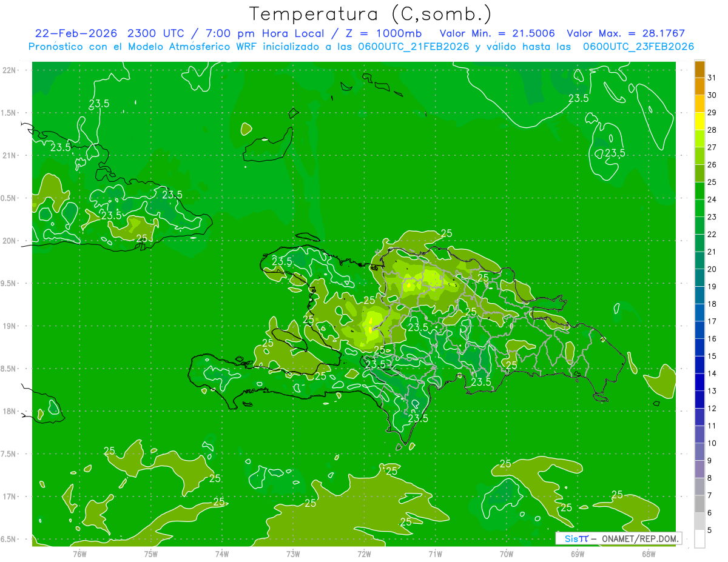Select the date text "22-Feb-2026"

click(x=77, y=33)
